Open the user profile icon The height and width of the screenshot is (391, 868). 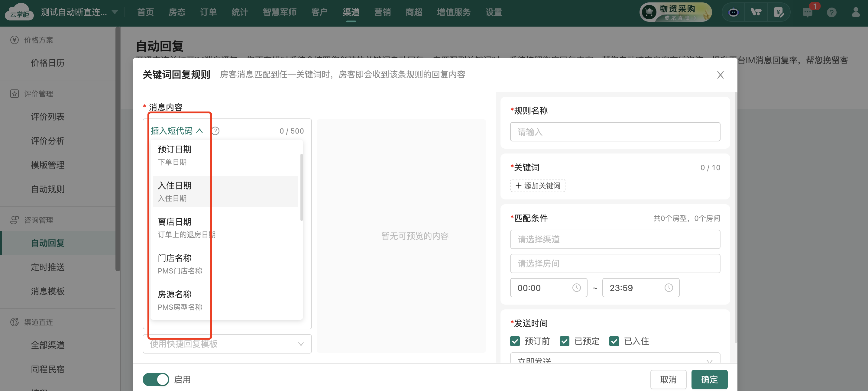pos(856,12)
